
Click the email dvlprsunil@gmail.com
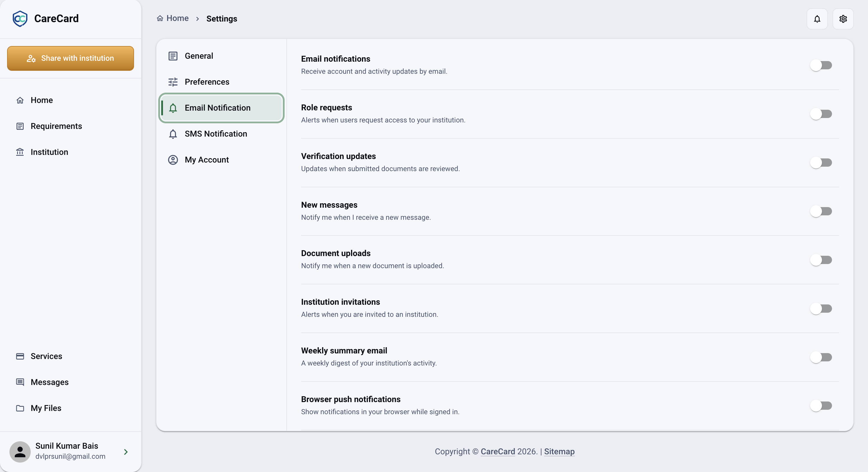[x=71, y=457]
